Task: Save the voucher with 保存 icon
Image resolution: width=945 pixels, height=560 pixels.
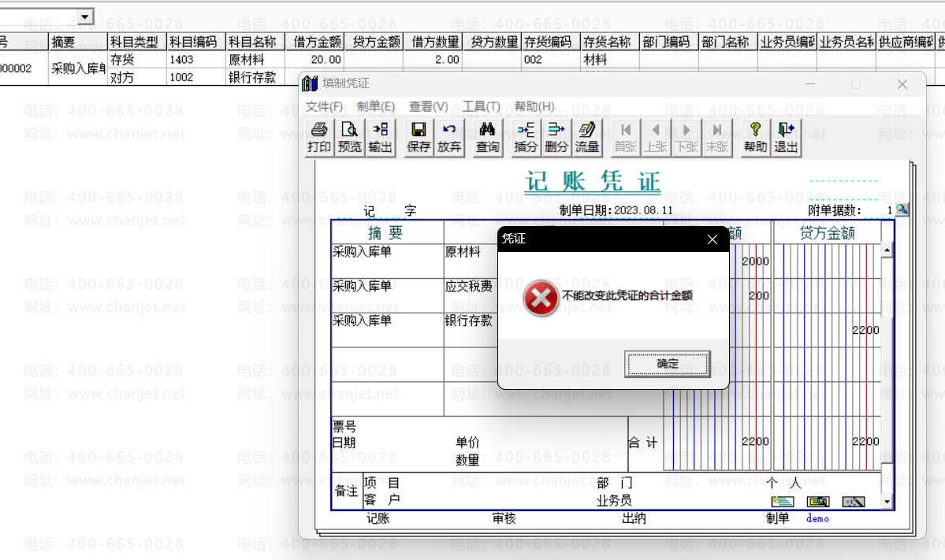Action: [419, 137]
